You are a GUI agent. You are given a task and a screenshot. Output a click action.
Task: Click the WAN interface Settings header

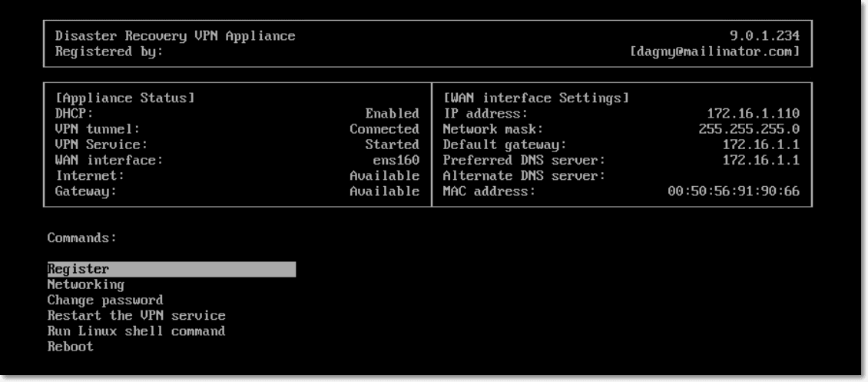click(536, 98)
